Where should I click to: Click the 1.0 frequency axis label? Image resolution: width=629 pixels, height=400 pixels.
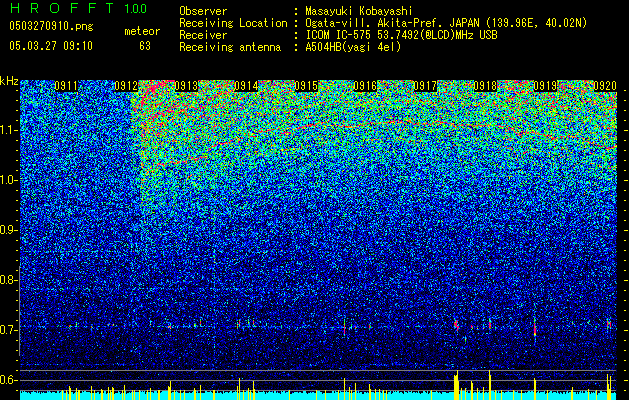8,180
